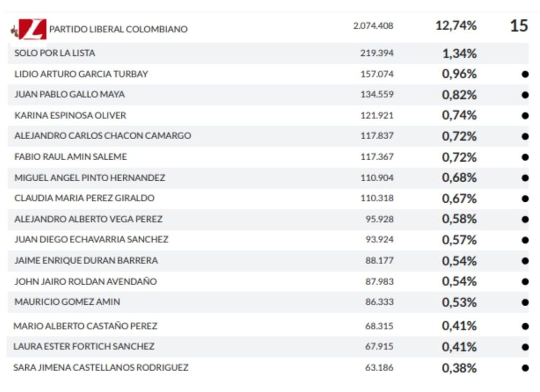
Task: Select the Partido Liberal Colombiano party heading
Action: pos(118,30)
